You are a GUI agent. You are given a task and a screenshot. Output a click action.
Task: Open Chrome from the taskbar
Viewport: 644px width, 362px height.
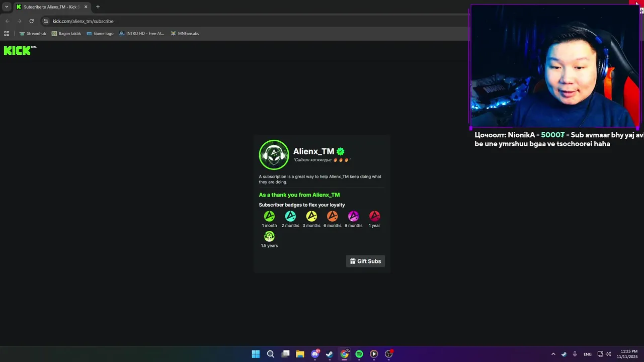click(x=344, y=354)
